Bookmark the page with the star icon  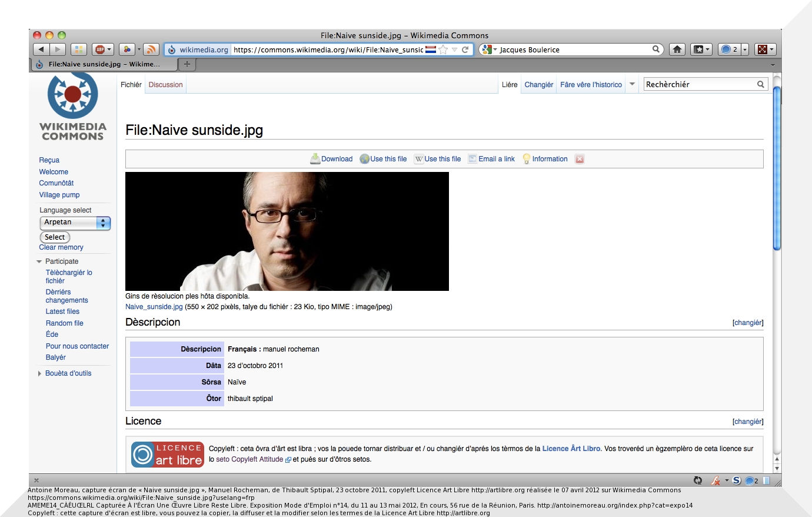pyautogui.click(x=444, y=49)
